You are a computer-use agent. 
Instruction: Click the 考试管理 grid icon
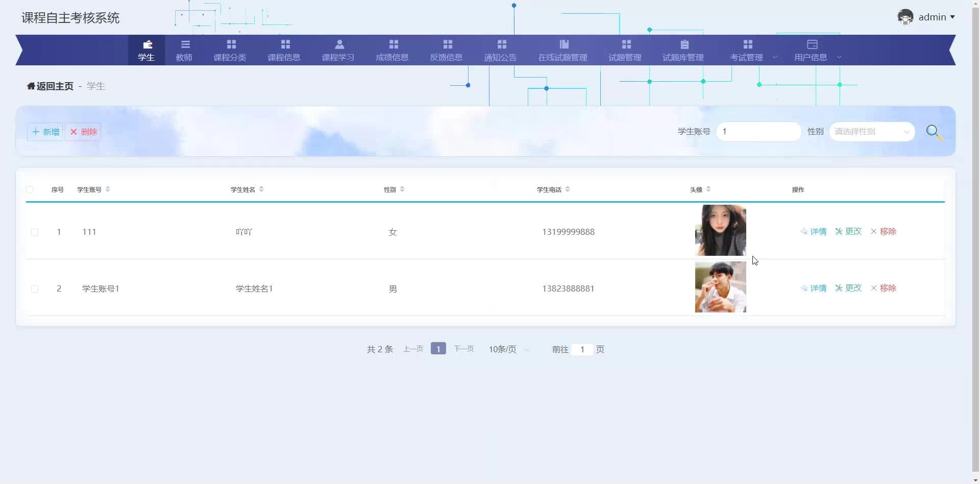[748, 44]
